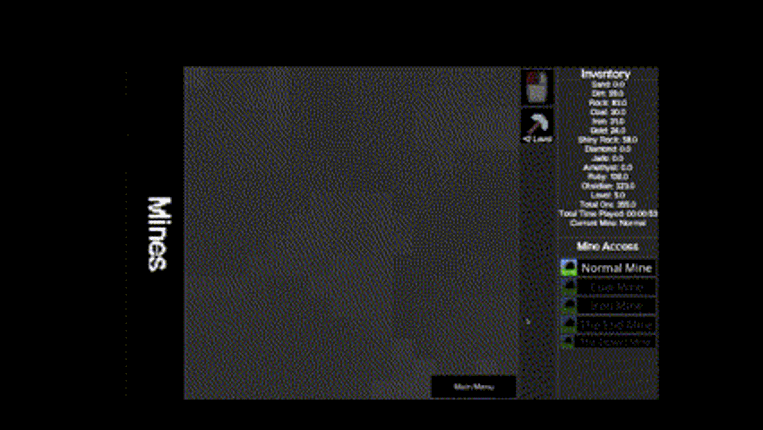The width and height of the screenshot is (763, 430).
Task: Click the level label under the pickaxe
Action: (537, 139)
